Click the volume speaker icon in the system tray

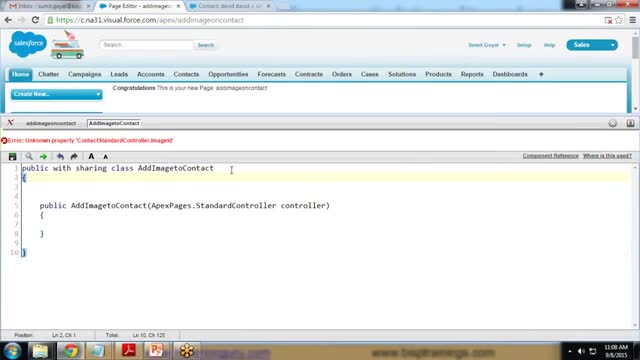pos(581,351)
